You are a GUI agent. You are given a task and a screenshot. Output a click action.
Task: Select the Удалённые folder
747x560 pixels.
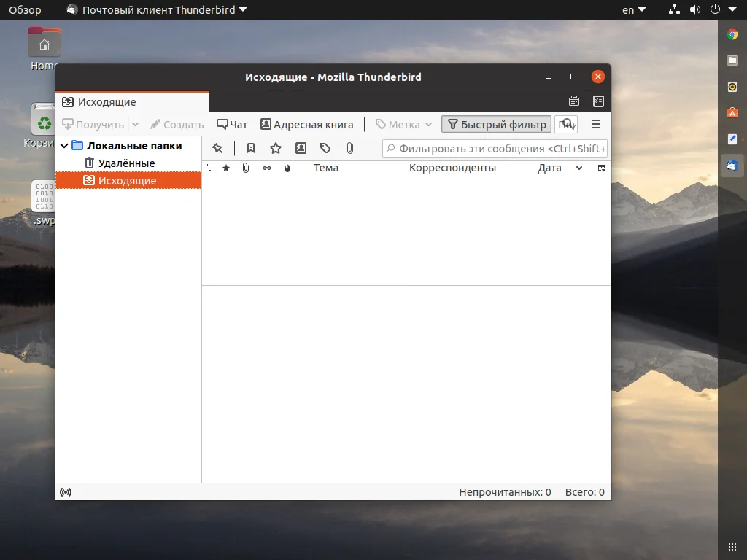pos(126,163)
